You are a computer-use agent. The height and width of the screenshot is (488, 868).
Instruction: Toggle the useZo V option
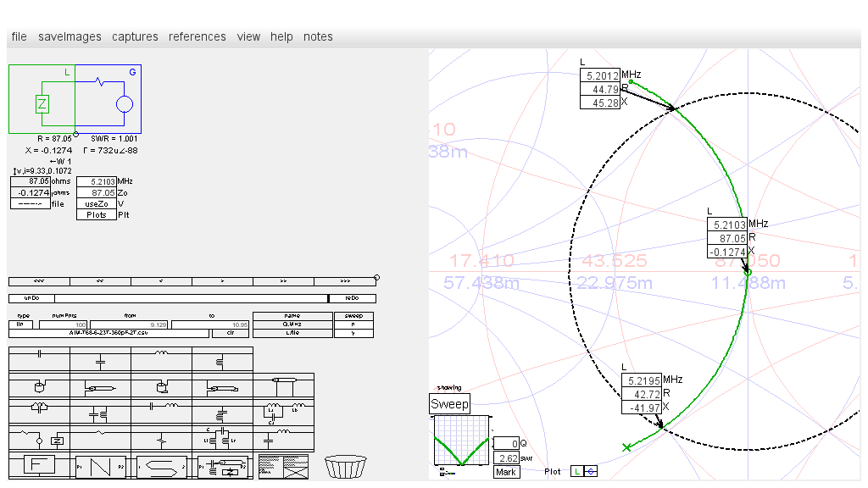[96, 203]
